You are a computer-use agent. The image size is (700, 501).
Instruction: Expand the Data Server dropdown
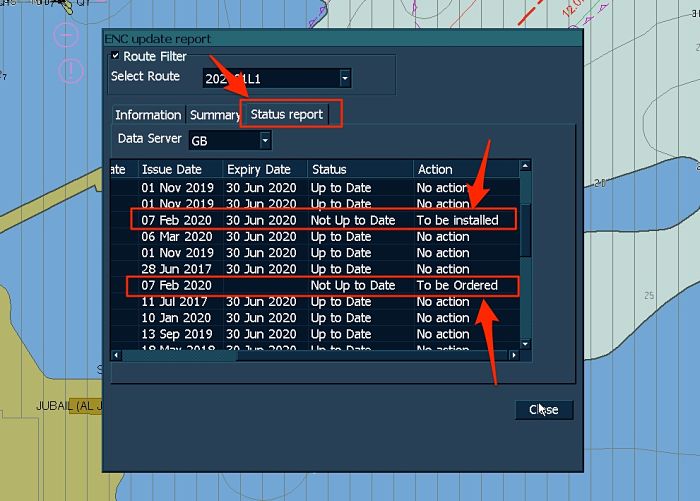265,141
